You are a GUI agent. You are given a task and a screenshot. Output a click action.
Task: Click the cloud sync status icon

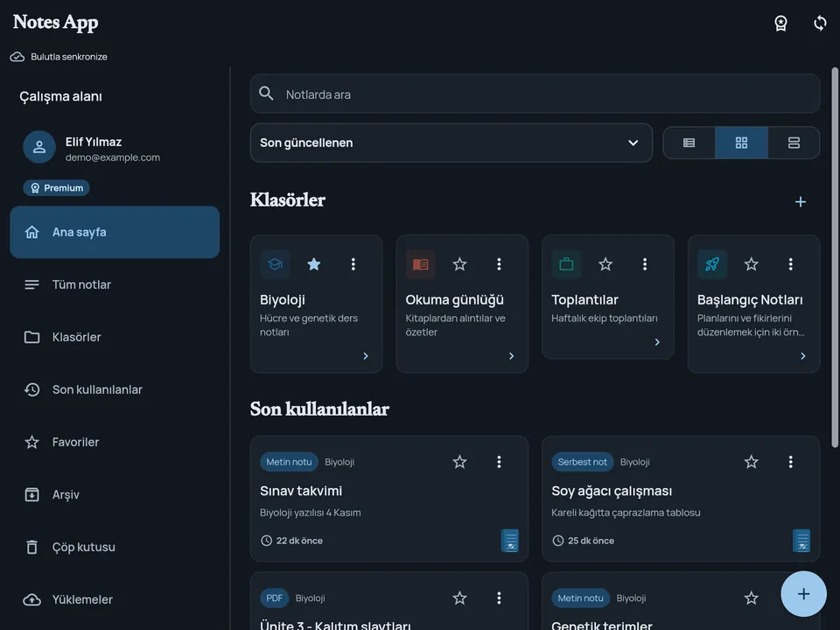(17, 57)
